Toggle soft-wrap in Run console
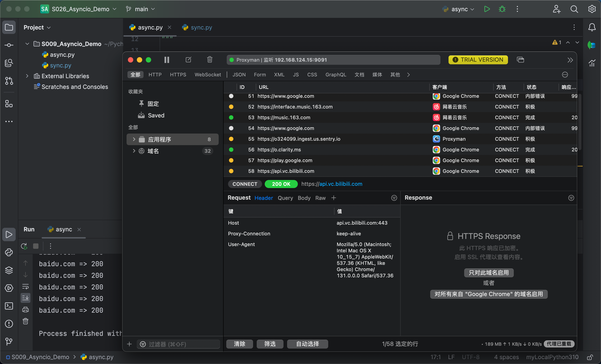601x364 pixels. (x=25, y=287)
